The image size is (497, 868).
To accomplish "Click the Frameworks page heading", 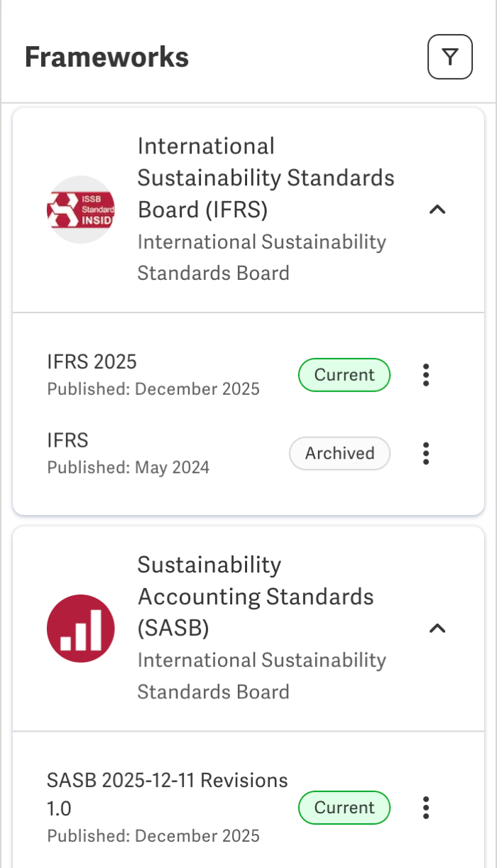I will pyautogui.click(x=107, y=57).
